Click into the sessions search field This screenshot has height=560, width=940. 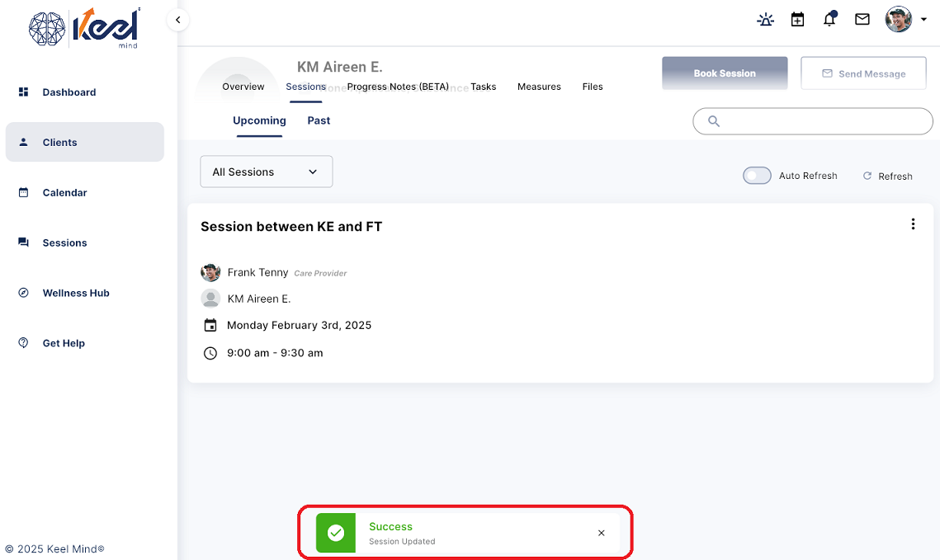point(813,121)
